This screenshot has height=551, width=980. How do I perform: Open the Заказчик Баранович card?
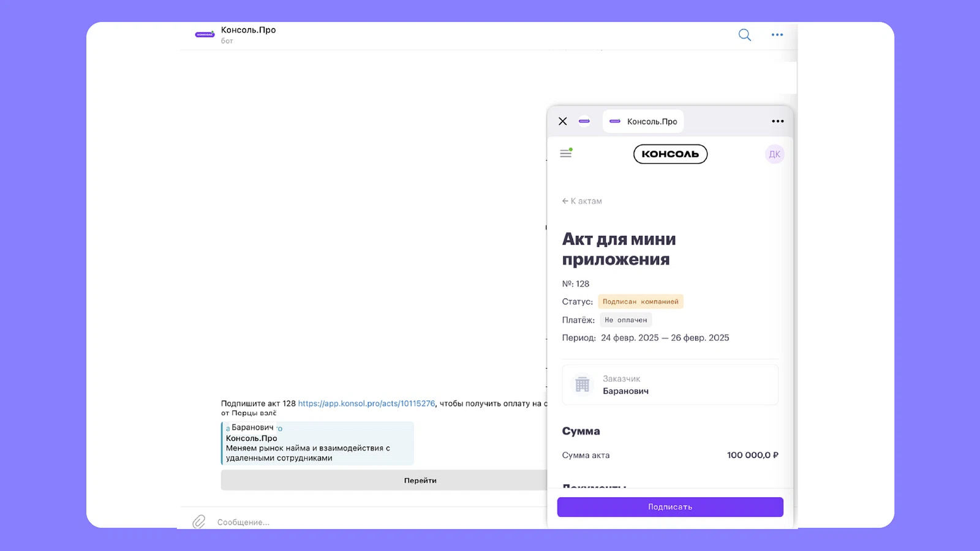pyautogui.click(x=670, y=384)
